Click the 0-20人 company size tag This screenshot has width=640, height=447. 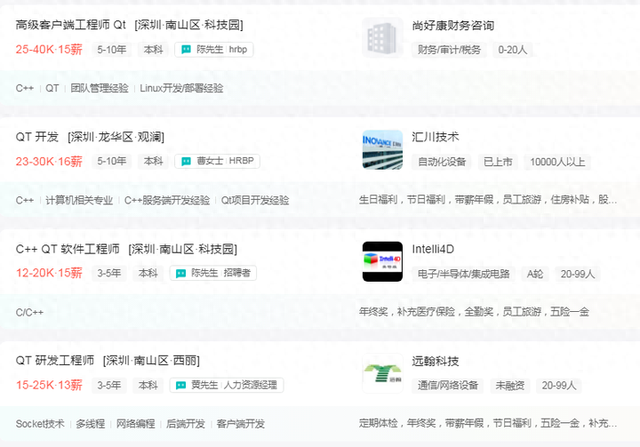click(x=513, y=50)
